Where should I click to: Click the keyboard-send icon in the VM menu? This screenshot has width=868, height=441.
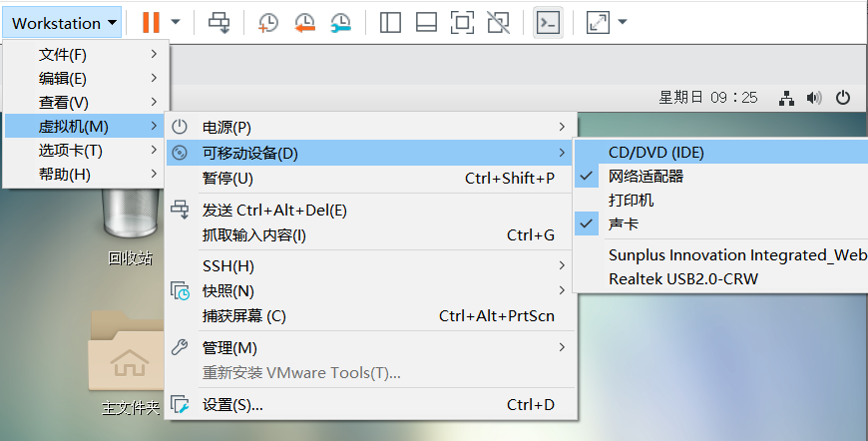point(180,210)
